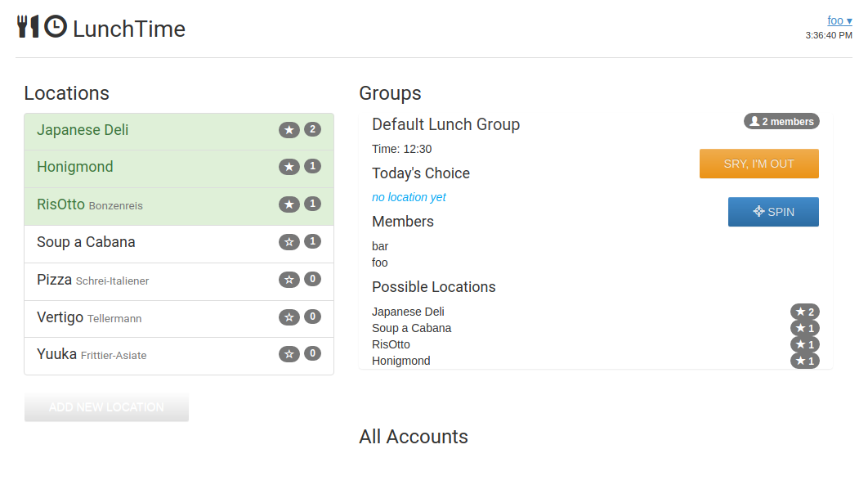Viewport: 868px width, 494px height.
Task: Click Japanese Deli star badge under Possible Locations
Action: point(804,312)
